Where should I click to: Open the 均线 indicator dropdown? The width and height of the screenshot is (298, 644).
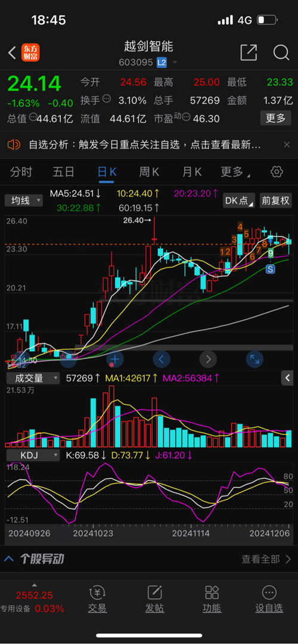click(24, 201)
